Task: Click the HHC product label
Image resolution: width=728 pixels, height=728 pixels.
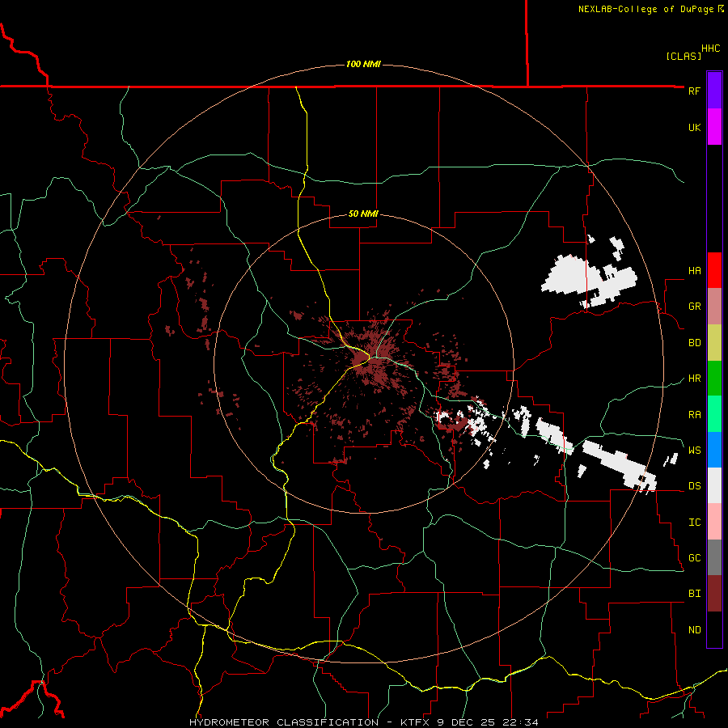Action: (710, 49)
